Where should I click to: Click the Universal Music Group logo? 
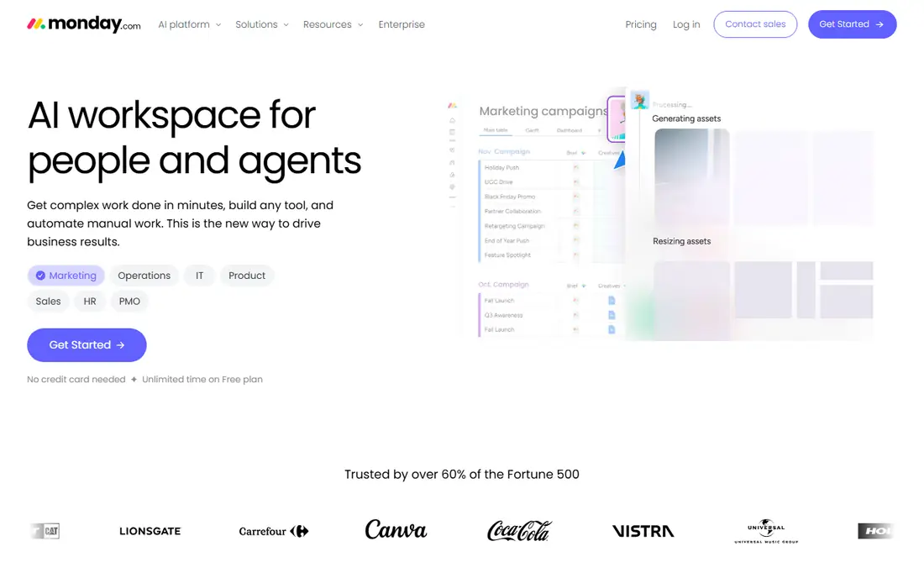tap(765, 531)
